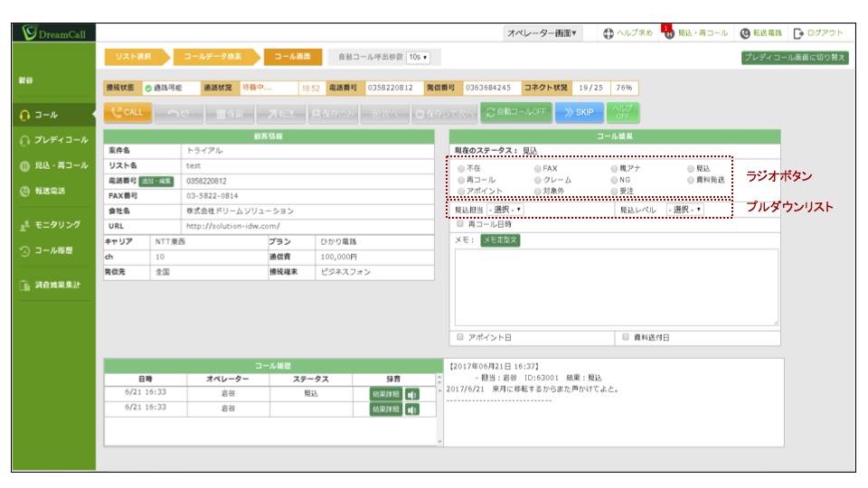Screen dimensions: 868x488
Task: Click the ログアウト logout icon
Action: [x=798, y=33]
